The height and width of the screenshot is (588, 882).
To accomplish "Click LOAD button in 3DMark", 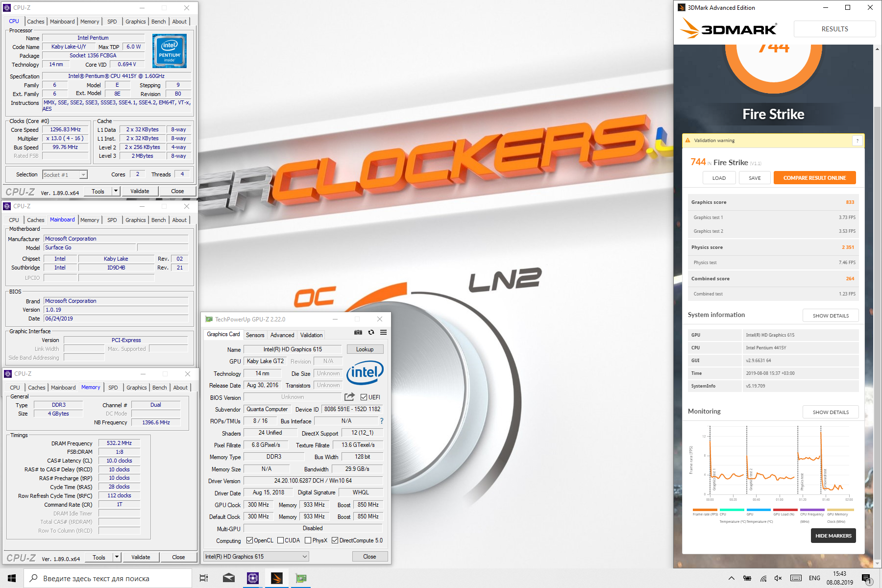I will click(719, 178).
